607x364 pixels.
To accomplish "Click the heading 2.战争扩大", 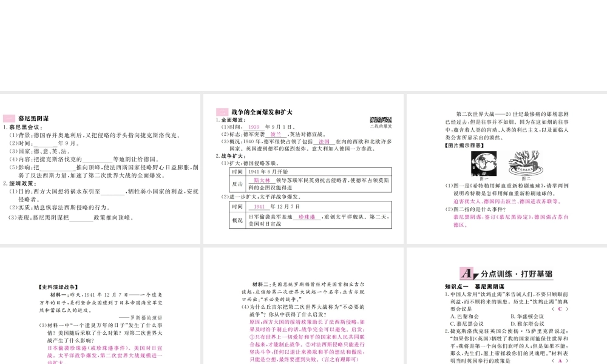I will point(231,157).
